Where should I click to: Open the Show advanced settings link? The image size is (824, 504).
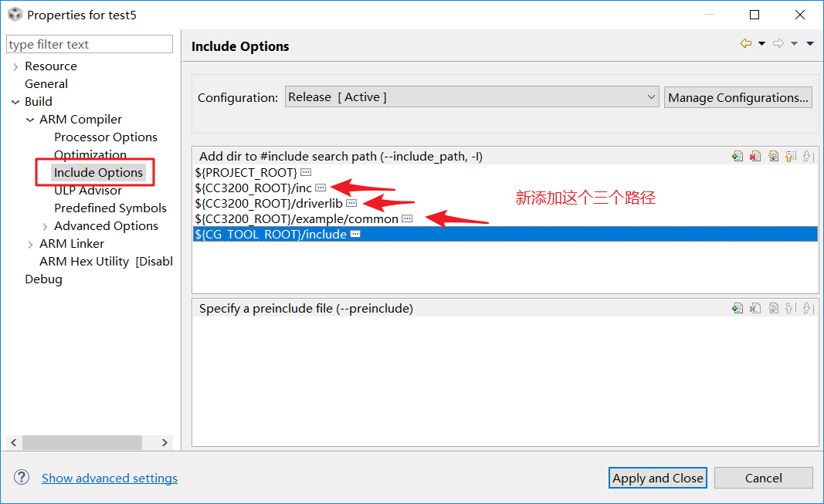tap(110, 479)
